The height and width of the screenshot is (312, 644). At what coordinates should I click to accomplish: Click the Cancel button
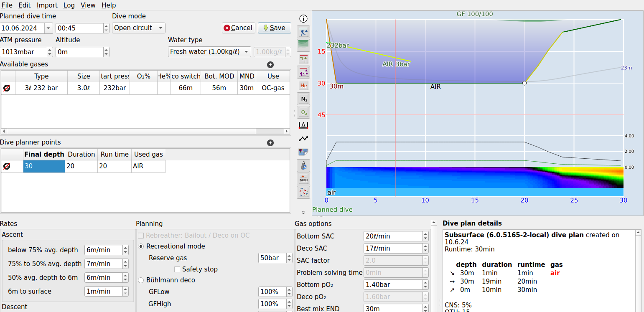click(238, 28)
